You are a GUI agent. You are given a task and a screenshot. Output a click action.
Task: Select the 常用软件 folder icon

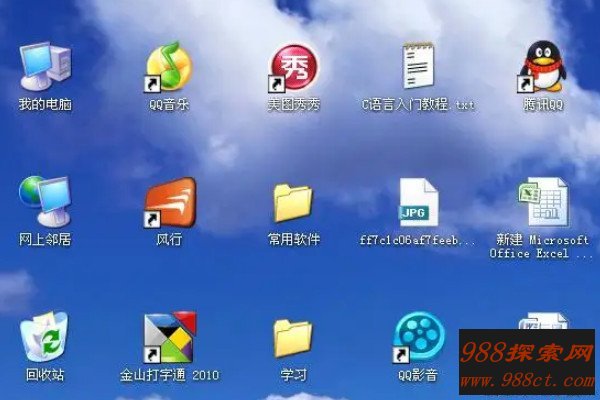click(x=293, y=202)
